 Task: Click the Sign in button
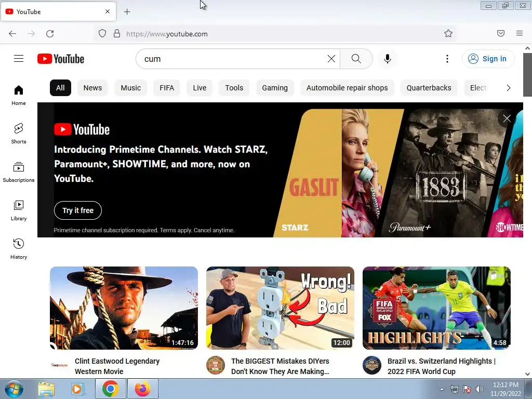[488, 59]
